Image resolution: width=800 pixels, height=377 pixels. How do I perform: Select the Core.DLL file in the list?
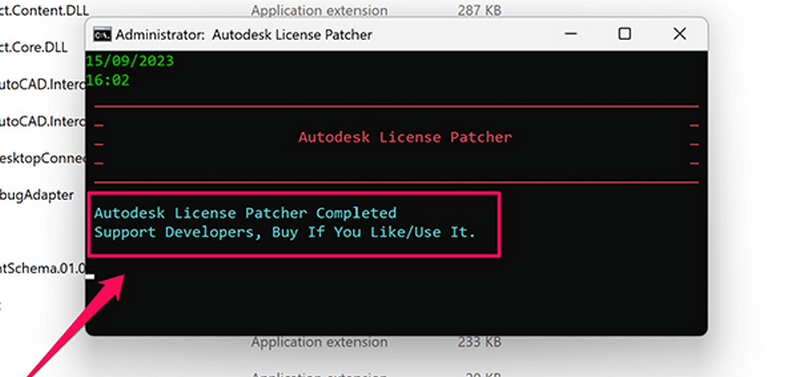tap(34, 47)
